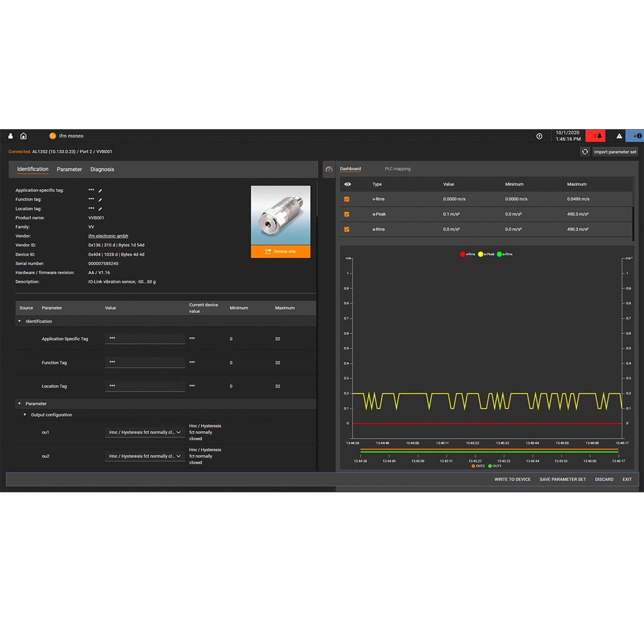Uncheck the v-Rms checkbox
Image resolution: width=644 pixels, height=644 pixels.
(x=347, y=199)
